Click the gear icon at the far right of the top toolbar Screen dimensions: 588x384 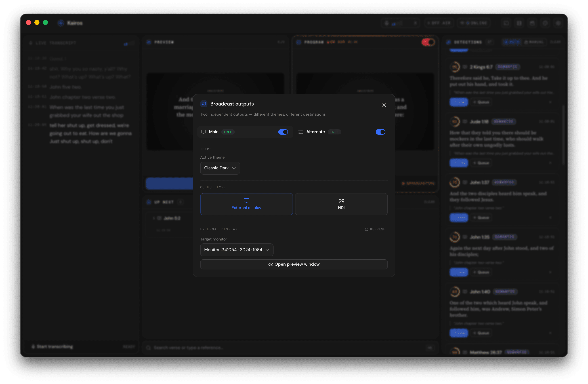558,23
